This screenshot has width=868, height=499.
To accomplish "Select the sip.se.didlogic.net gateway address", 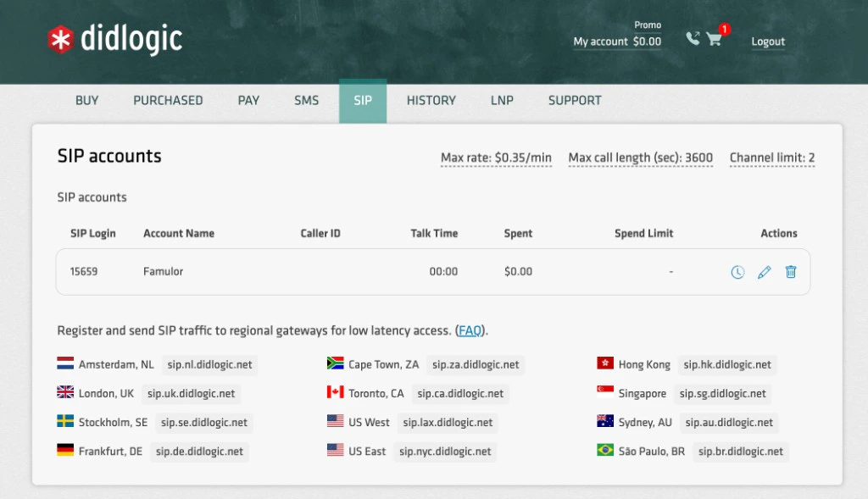I will [204, 422].
